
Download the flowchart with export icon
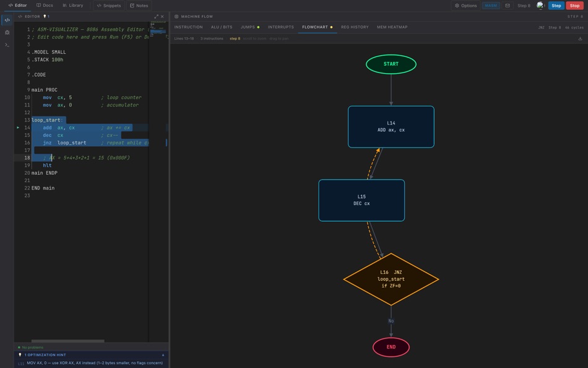point(580,38)
